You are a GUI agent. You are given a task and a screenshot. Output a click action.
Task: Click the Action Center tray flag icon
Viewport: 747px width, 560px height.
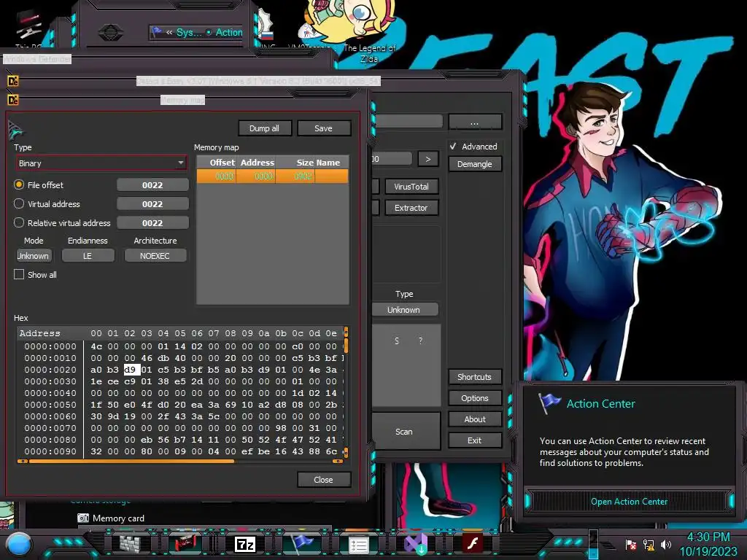(631, 545)
